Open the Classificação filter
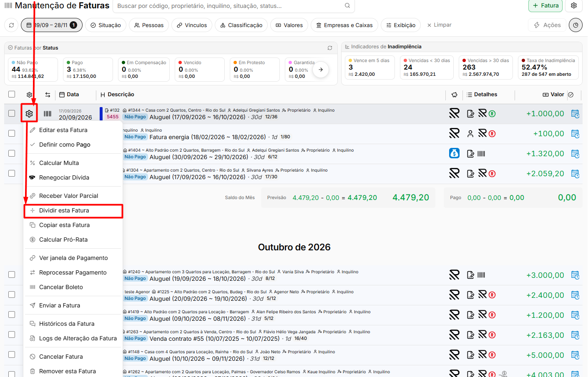Viewport: 588px width, 377px height. pyautogui.click(x=241, y=25)
